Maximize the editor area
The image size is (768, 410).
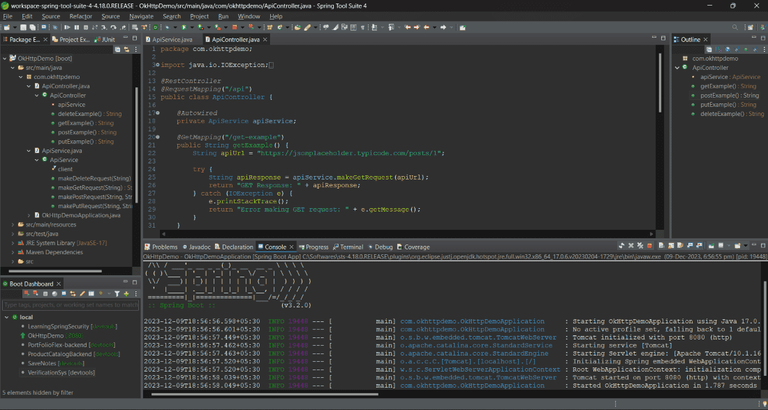[661, 39]
